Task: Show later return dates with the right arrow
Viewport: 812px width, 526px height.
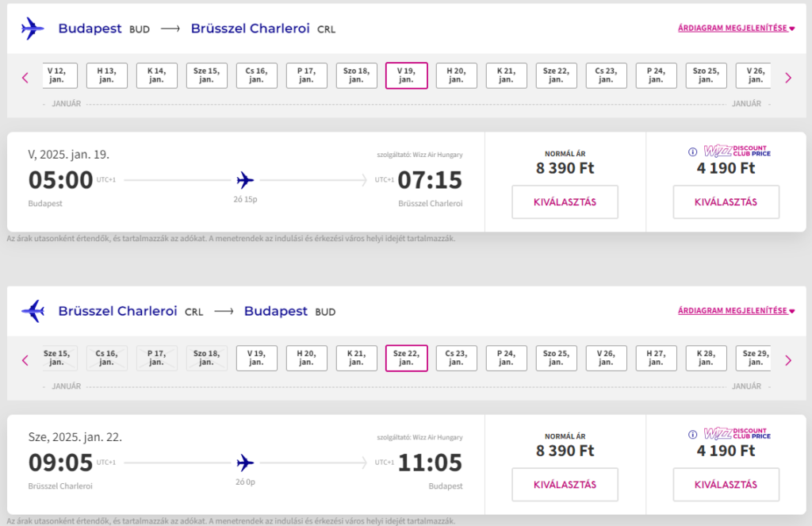Action: 788,360
